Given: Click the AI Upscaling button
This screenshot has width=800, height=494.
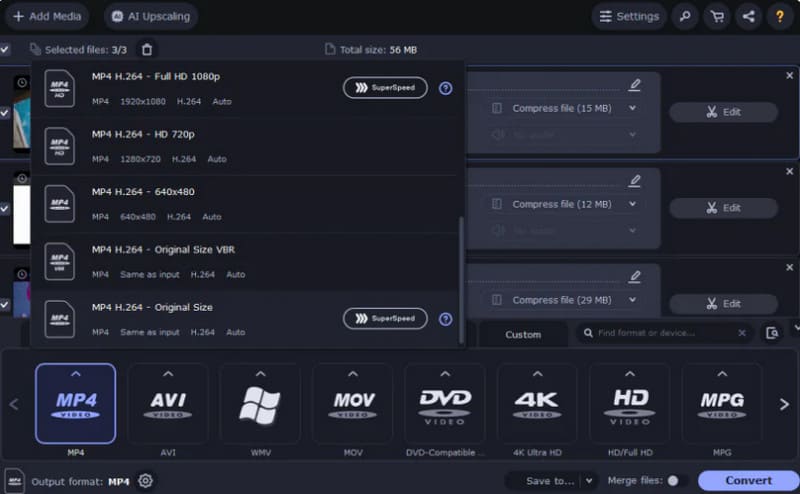Looking at the screenshot, I should pos(150,16).
